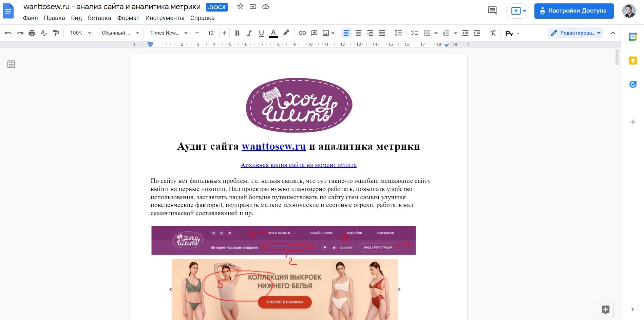
Task: Open the 100% zoom dropdown
Action: coord(81,33)
